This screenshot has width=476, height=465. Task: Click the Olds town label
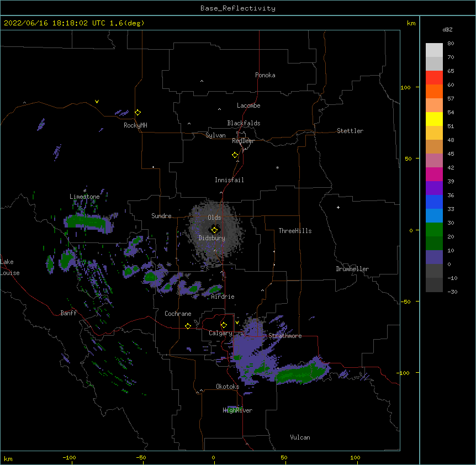pyautogui.click(x=214, y=218)
